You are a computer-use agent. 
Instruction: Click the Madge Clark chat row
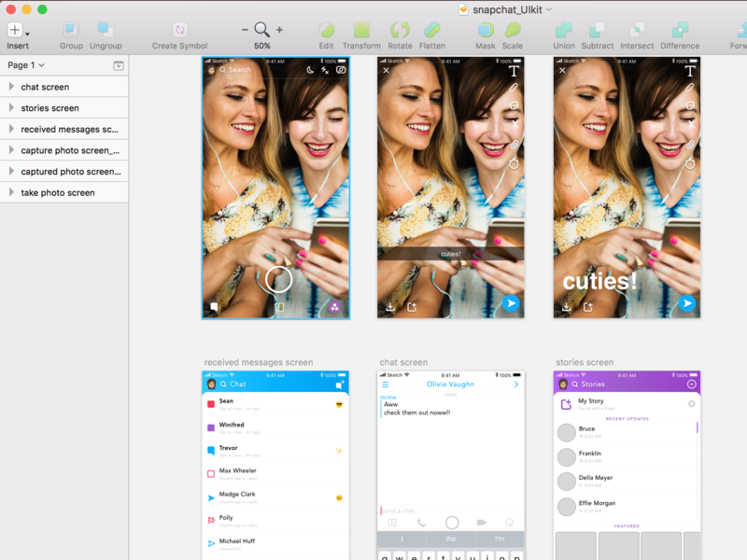[x=275, y=497]
